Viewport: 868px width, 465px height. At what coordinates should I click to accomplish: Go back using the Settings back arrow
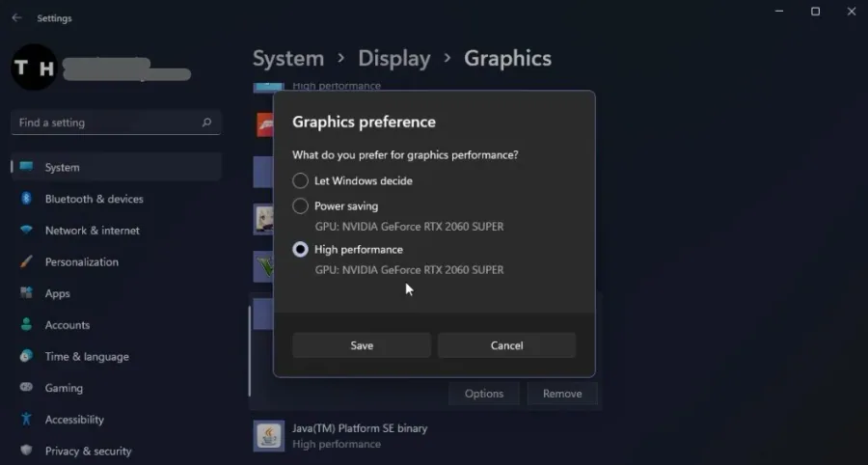[x=16, y=17]
